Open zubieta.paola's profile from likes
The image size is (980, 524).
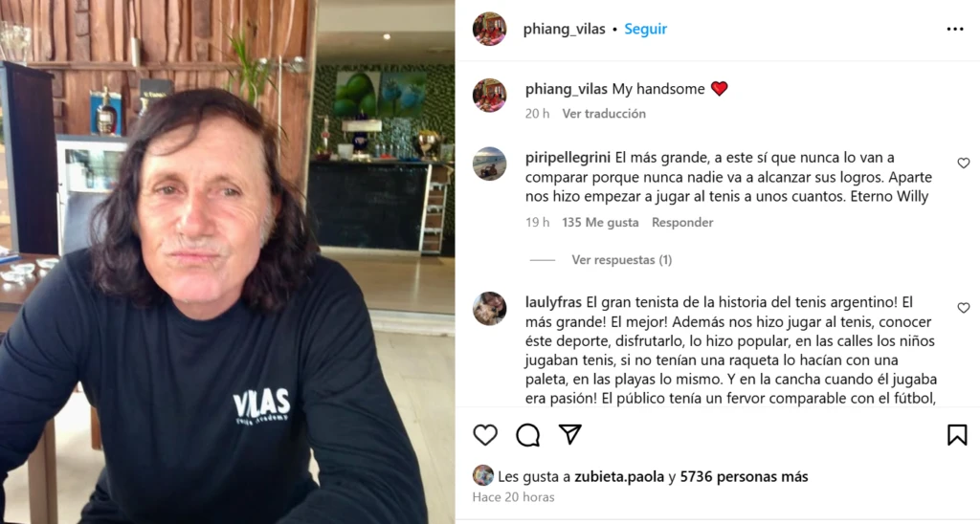coord(619,476)
